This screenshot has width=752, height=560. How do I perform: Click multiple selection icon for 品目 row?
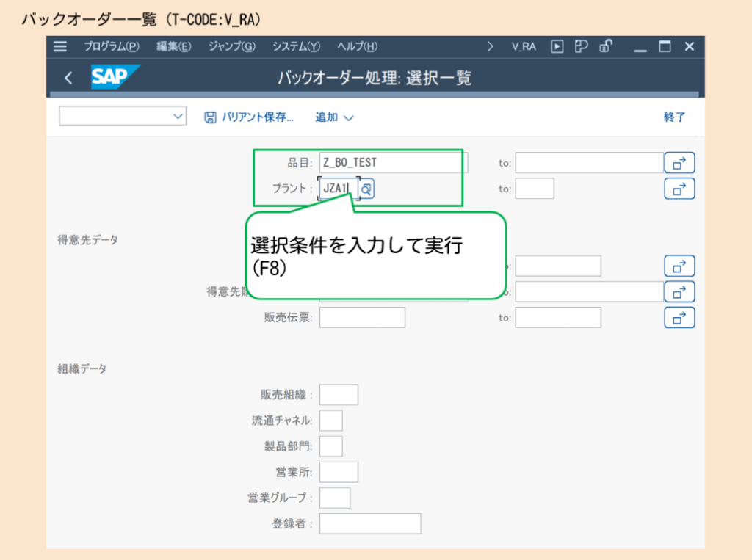click(679, 163)
